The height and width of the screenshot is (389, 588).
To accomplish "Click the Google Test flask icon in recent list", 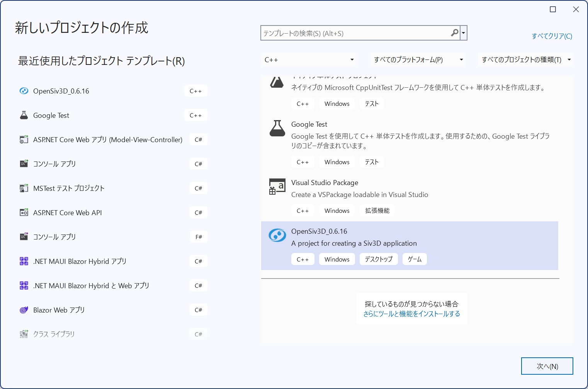I will tap(24, 116).
